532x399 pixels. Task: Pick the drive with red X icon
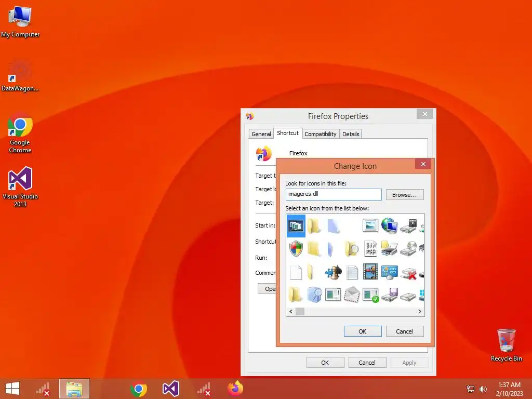coord(408,273)
